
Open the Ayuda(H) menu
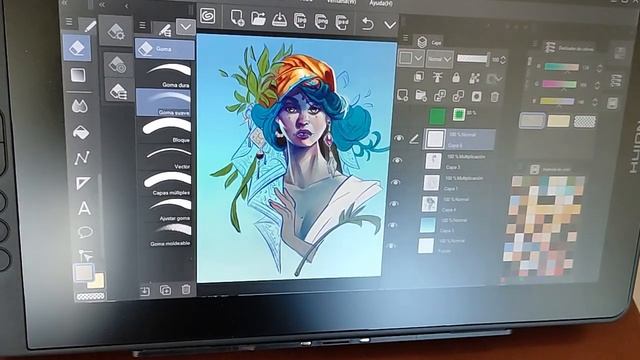coord(381,3)
